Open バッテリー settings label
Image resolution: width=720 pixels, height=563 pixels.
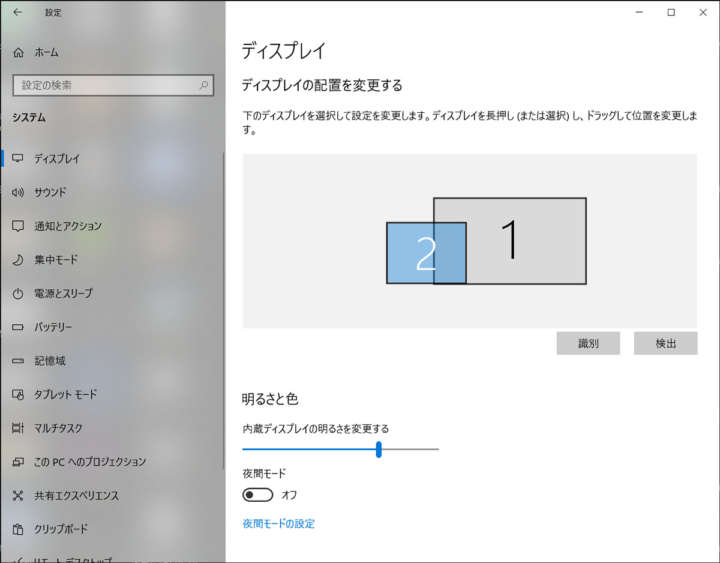[x=53, y=327]
